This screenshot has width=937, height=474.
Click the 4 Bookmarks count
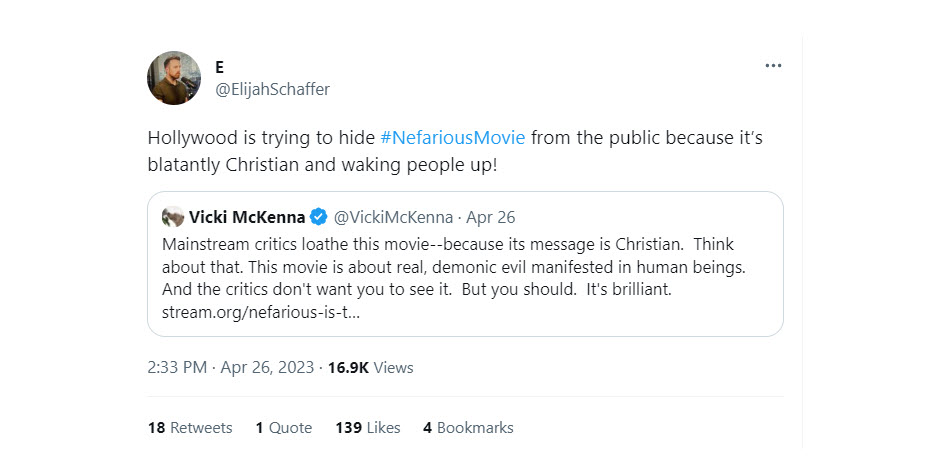(468, 427)
